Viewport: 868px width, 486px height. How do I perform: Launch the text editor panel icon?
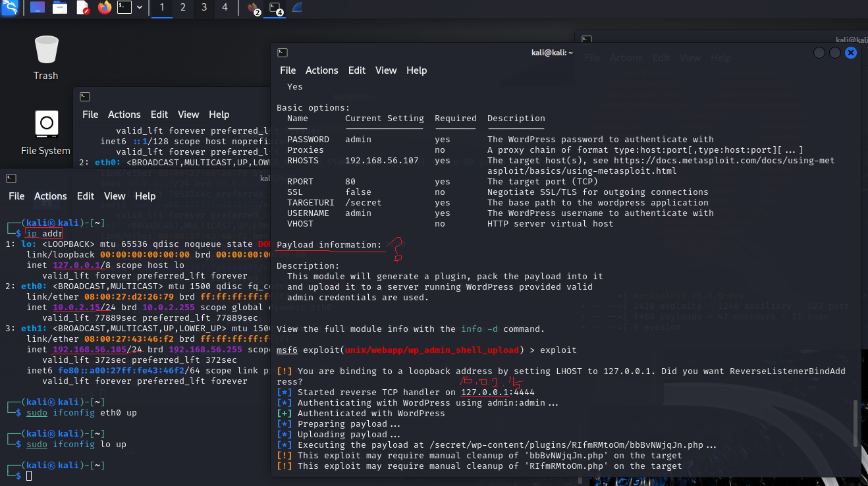[x=82, y=8]
